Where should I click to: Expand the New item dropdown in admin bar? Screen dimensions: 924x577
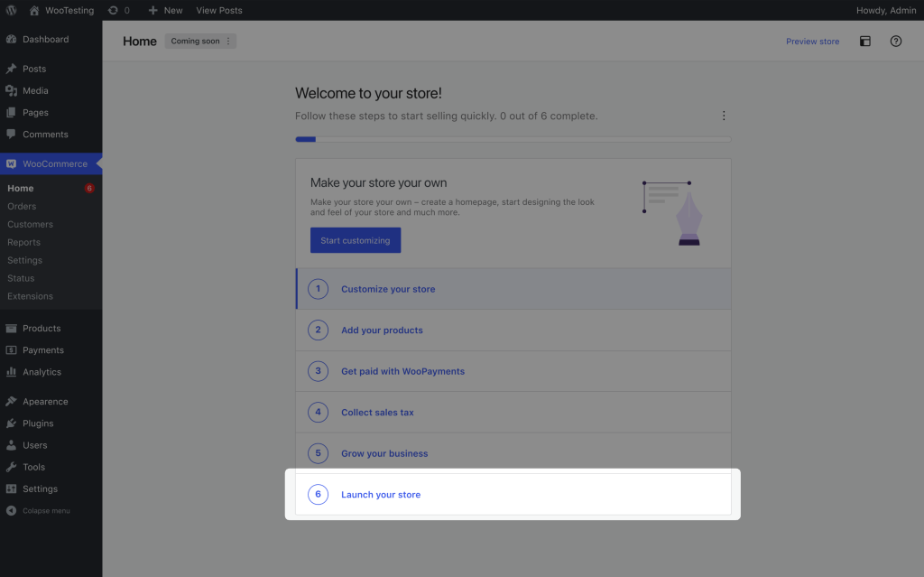pos(165,10)
